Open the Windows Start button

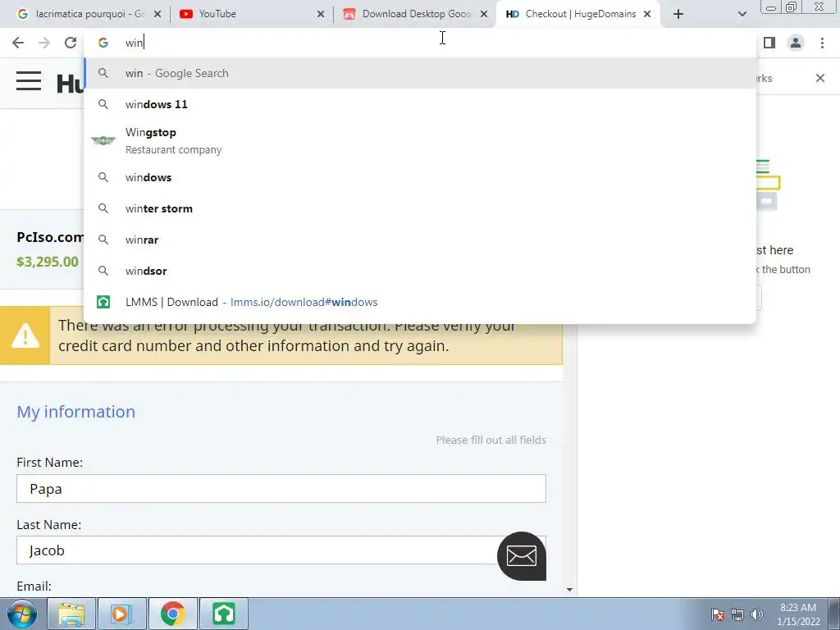[x=22, y=614]
